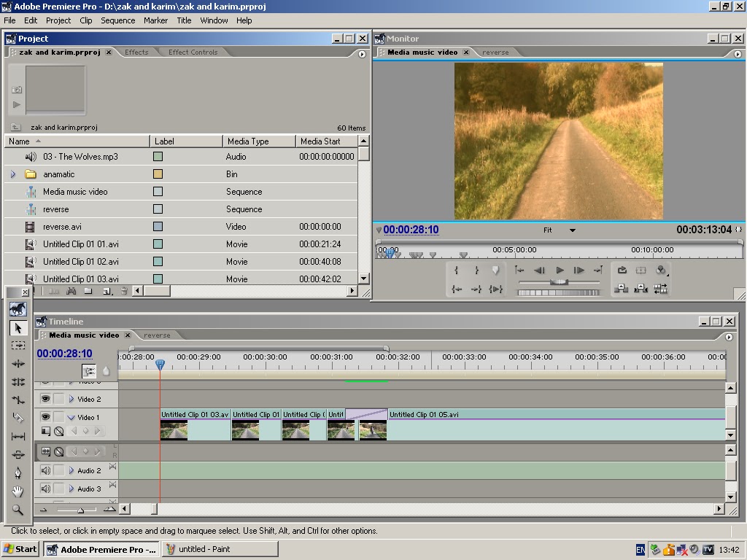Collapse the Video 1 track

71,418
